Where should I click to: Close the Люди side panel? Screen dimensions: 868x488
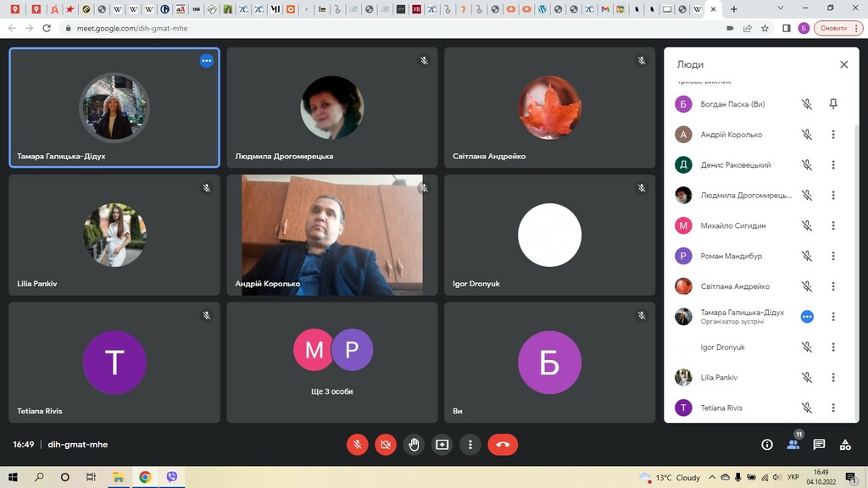point(843,64)
